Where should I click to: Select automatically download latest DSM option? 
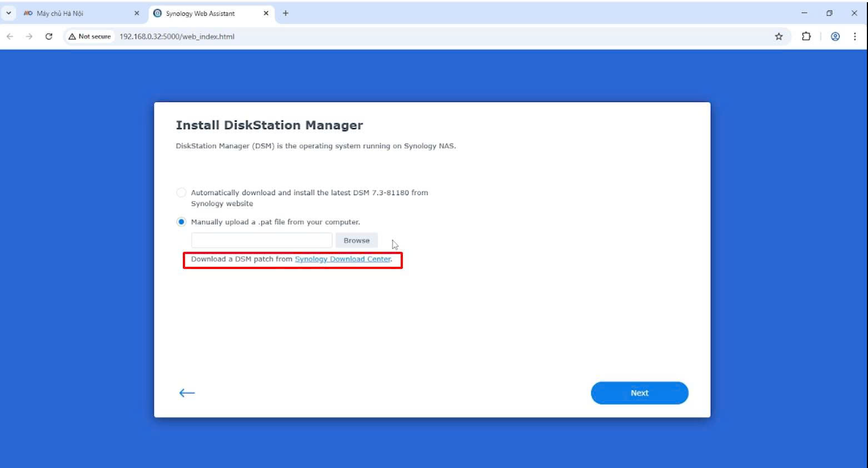click(181, 193)
